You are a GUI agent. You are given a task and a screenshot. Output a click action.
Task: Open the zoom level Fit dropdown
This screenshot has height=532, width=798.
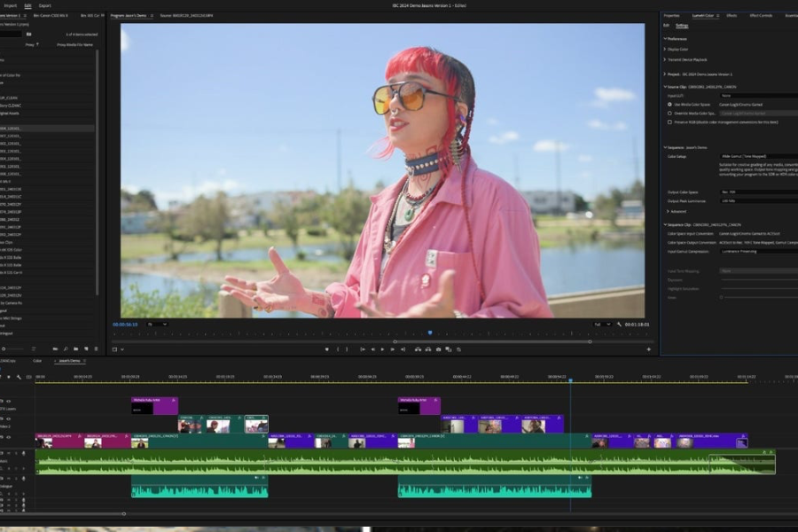pos(157,325)
